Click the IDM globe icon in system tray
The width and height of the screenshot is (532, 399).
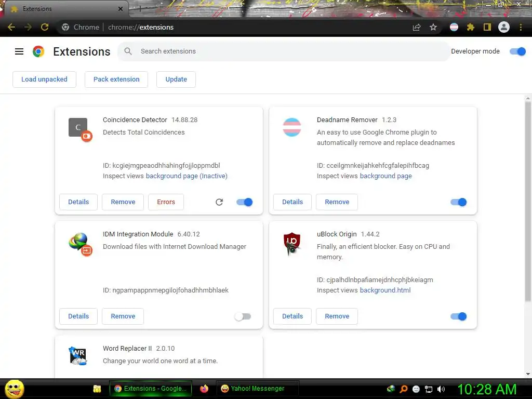pos(391,389)
